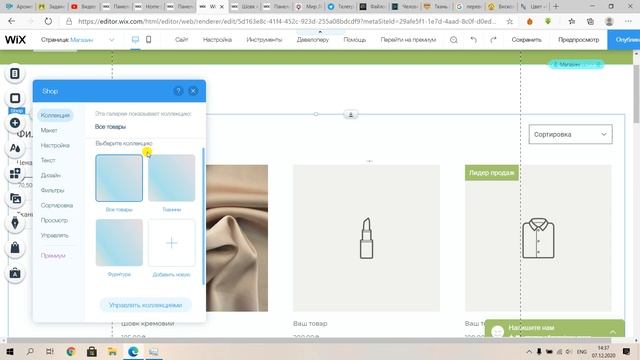Screen dimensions: 640x360
Task: Open the Сайт menu
Action: (x=182, y=40)
